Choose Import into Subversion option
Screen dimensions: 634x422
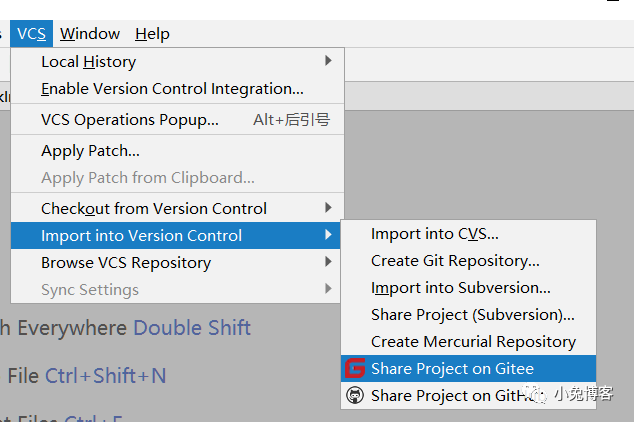461,288
